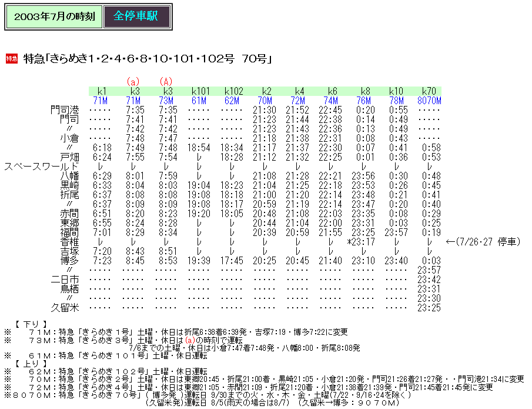The width and height of the screenshot is (532, 409).
Task: Click the 特急「きらめき」 page heading
Action: (148, 59)
